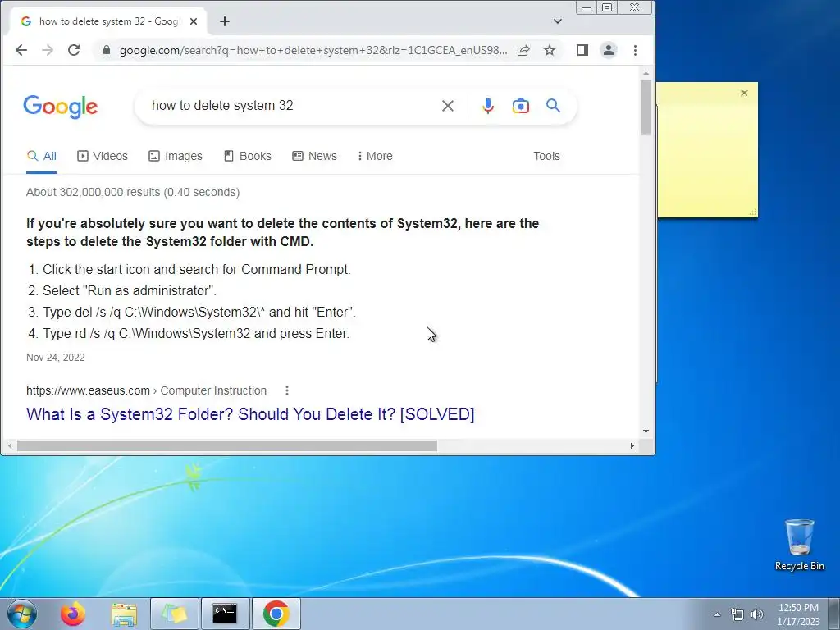
Task: Launch Firefox from taskbar
Action: [x=73, y=614]
